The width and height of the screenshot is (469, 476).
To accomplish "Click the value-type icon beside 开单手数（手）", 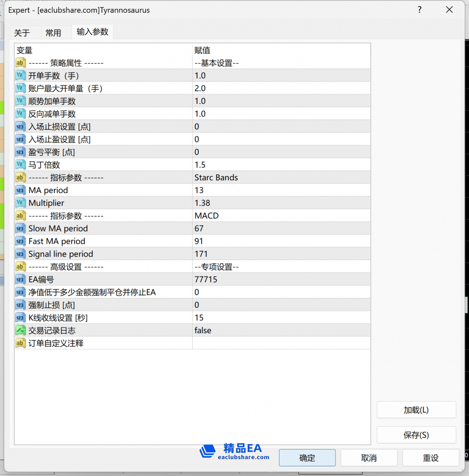I will (x=20, y=75).
